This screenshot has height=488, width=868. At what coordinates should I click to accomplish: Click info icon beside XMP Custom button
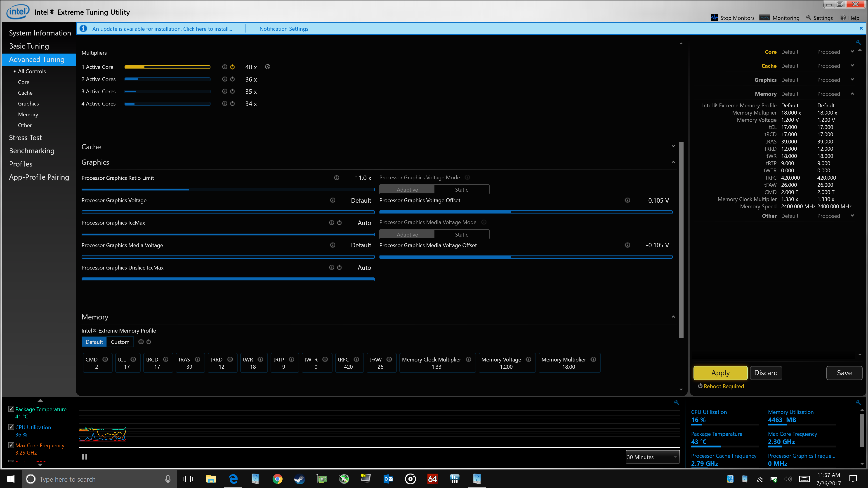141,342
